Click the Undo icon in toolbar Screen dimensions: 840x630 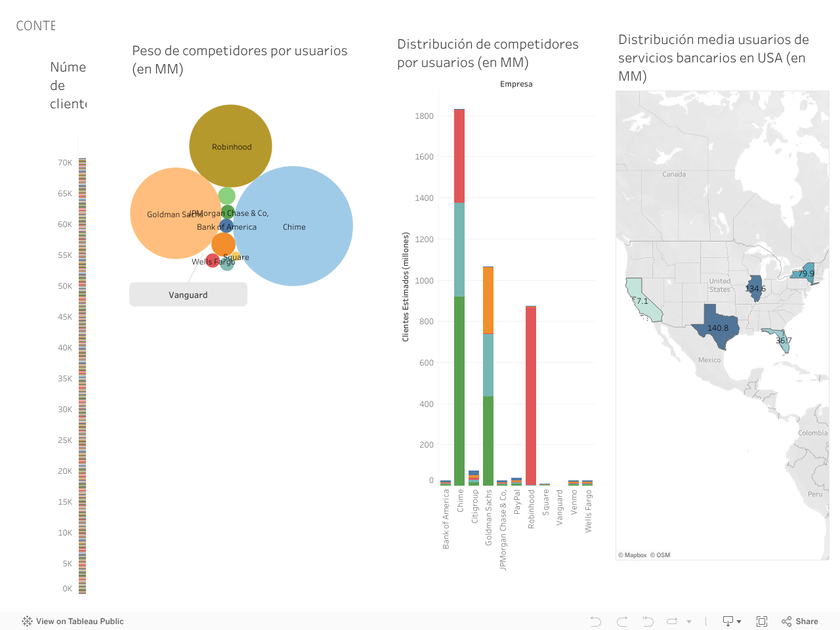595,621
